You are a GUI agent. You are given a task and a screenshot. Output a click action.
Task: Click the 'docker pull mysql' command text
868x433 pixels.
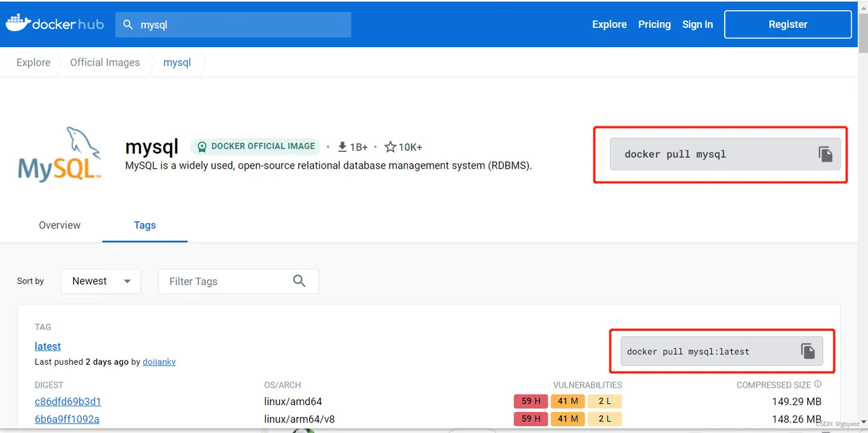tap(675, 154)
